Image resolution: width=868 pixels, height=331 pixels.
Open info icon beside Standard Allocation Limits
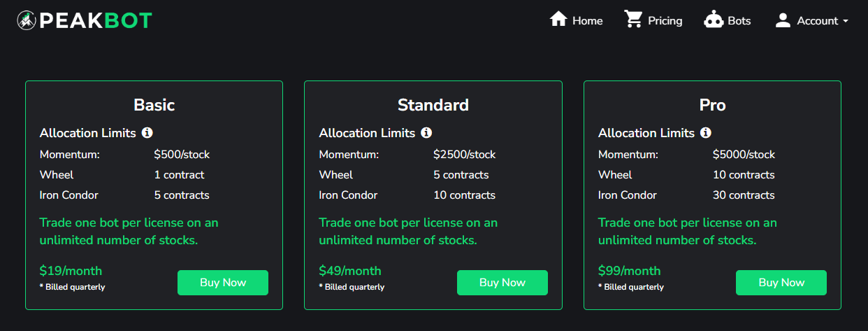tap(426, 132)
